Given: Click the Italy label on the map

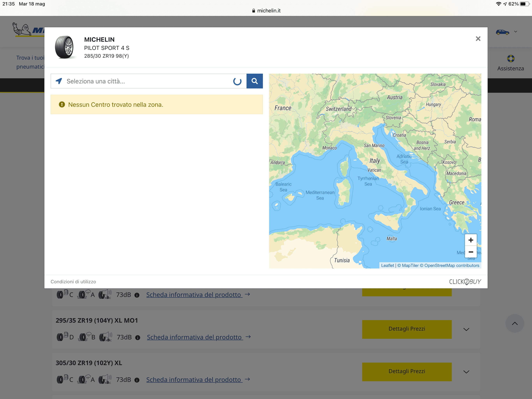Looking at the screenshot, I should pos(375,161).
